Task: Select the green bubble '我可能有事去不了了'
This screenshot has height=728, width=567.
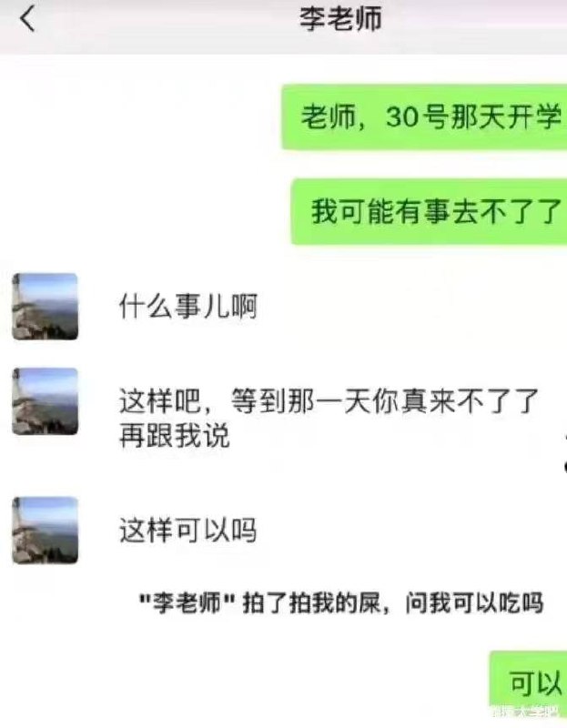Action: point(429,212)
